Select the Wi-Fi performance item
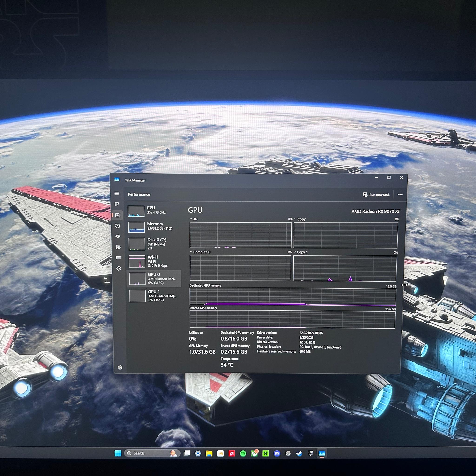 pos(153,261)
